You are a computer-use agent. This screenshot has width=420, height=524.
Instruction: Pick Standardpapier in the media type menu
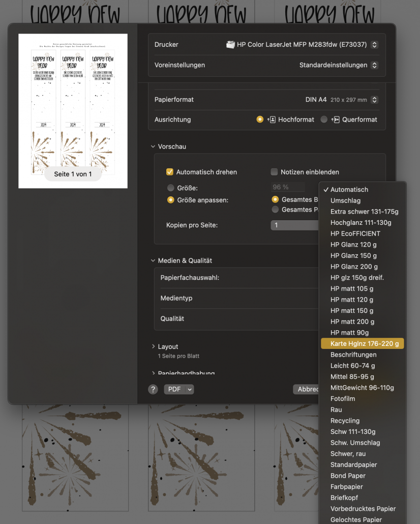coord(353,465)
